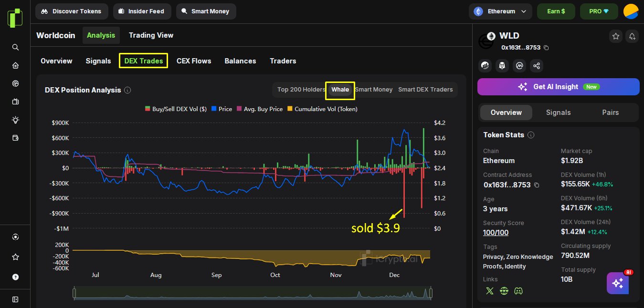Click the info icon beside Token Stats
The width and height of the screenshot is (644, 308).
[x=531, y=135]
